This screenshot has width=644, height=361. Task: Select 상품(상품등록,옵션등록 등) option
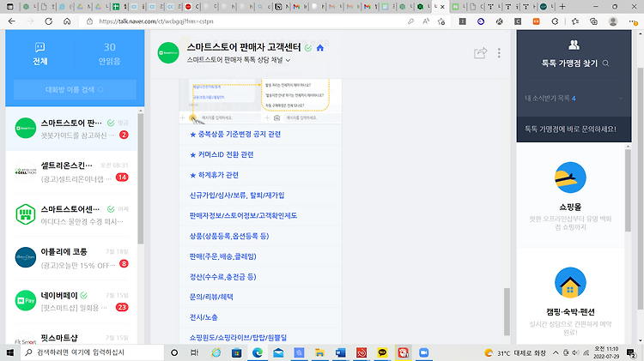coord(229,236)
